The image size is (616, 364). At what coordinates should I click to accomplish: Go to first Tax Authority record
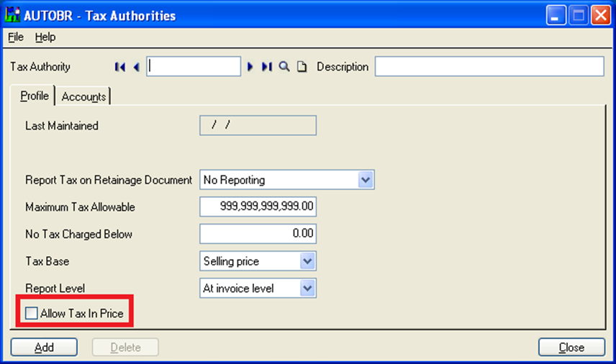pos(120,67)
